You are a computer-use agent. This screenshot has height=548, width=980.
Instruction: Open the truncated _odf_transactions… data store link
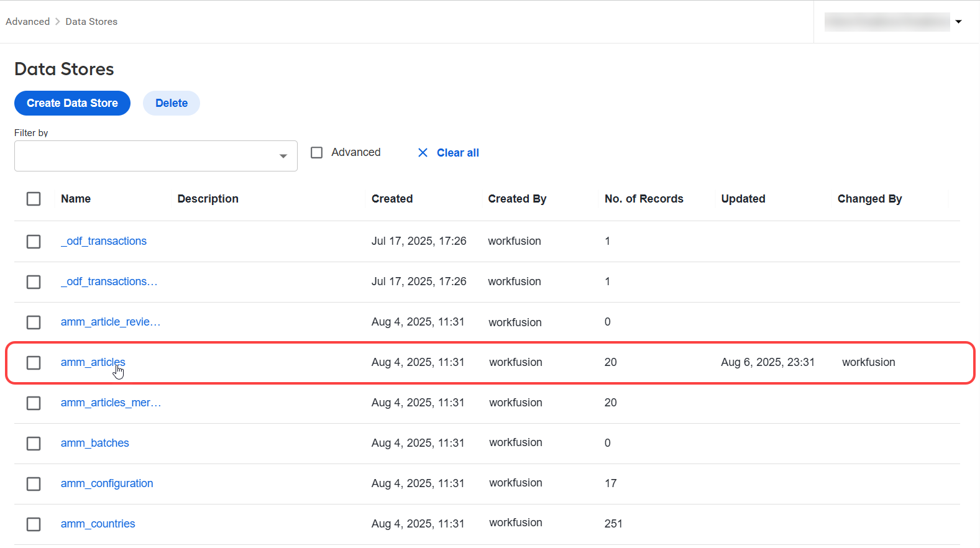click(109, 281)
